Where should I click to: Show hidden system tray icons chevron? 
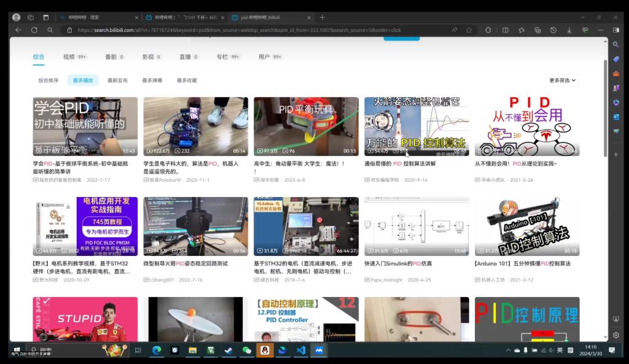click(508, 350)
